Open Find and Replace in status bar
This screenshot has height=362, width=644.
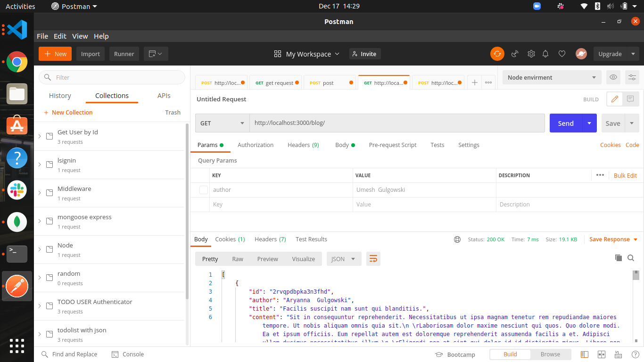pyautogui.click(x=69, y=354)
